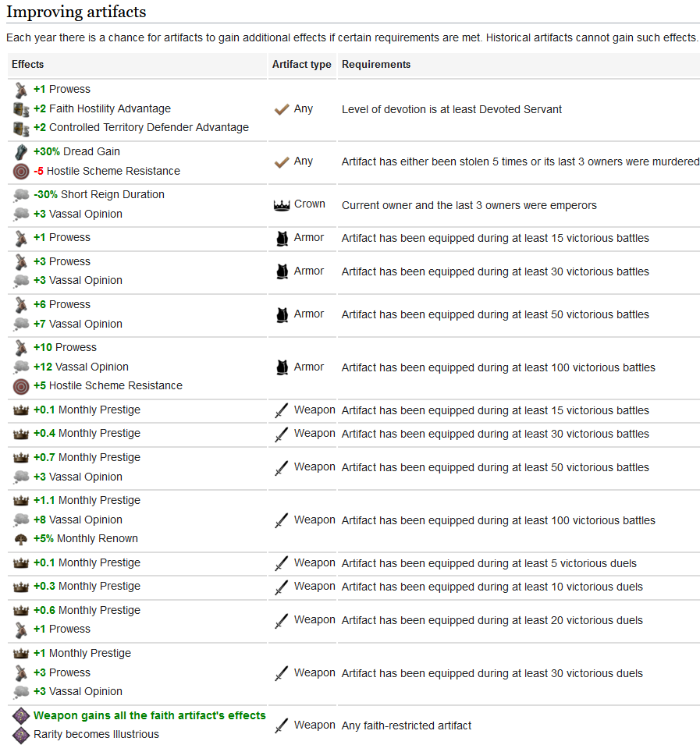Screen dimensions: 700x752
Task: Click the Faith Hostility Advantage icon
Action: [21, 109]
